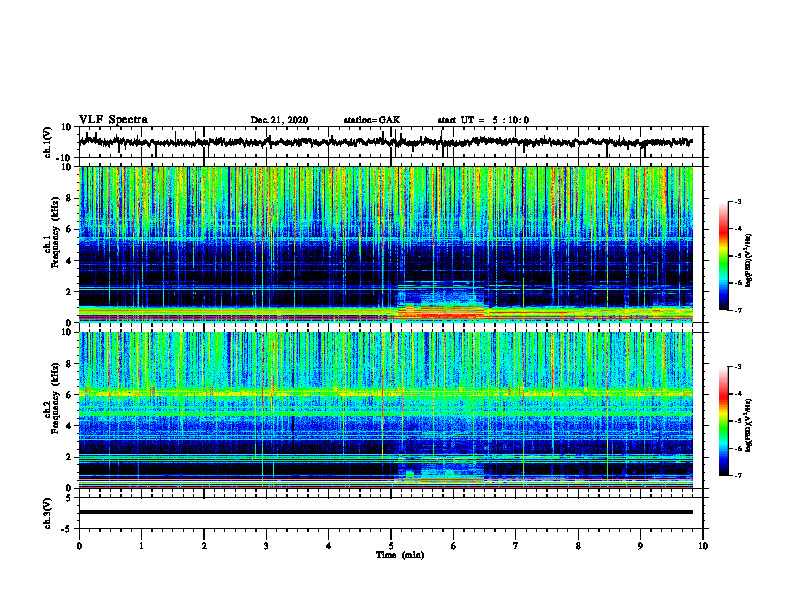The width and height of the screenshot is (792, 612).
Task: Click the time axis tick label "3"
Action: pyautogui.click(x=266, y=546)
